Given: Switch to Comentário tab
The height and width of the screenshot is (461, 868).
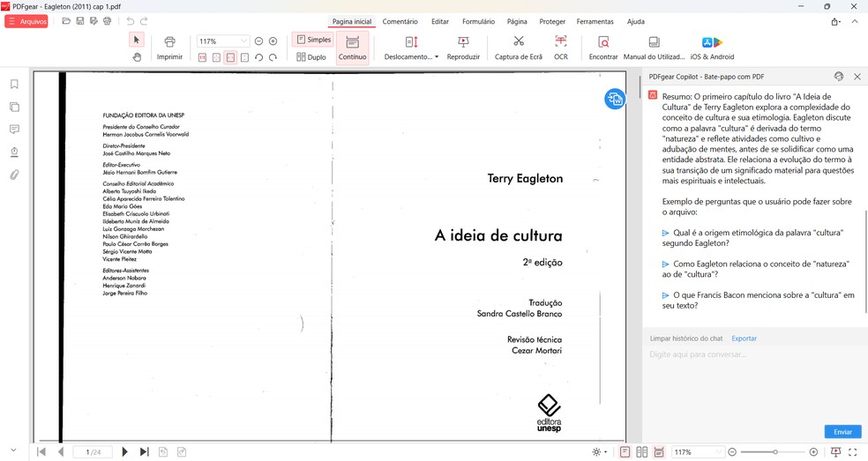Looking at the screenshot, I should tap(400, 21).
